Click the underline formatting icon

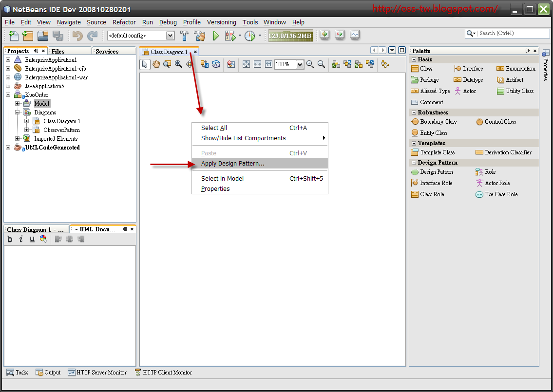click(x=32, y=239)
